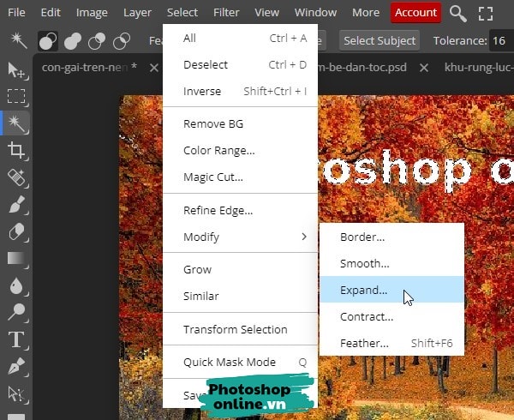514x420 pixels.
Task: Click Inverse in the Select menu
Action: pos(202,91)
